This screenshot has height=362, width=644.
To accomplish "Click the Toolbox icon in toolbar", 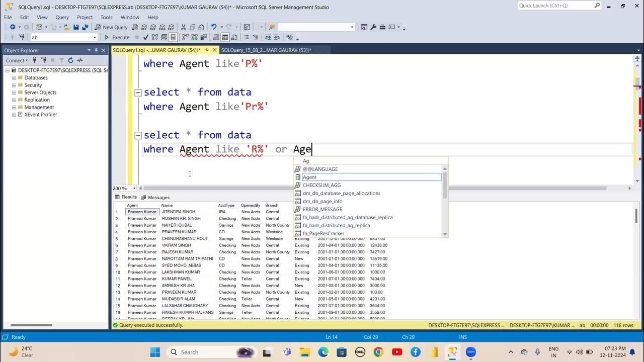I will 382,27.
